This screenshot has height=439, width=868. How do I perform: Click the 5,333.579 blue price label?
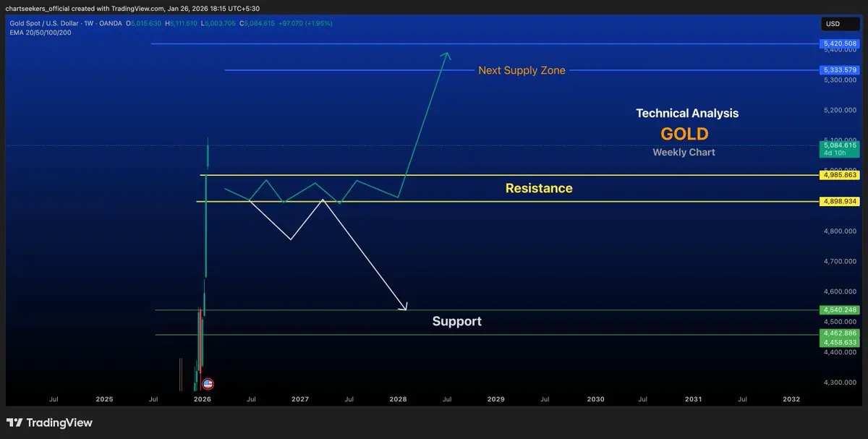tap(839, 70)
